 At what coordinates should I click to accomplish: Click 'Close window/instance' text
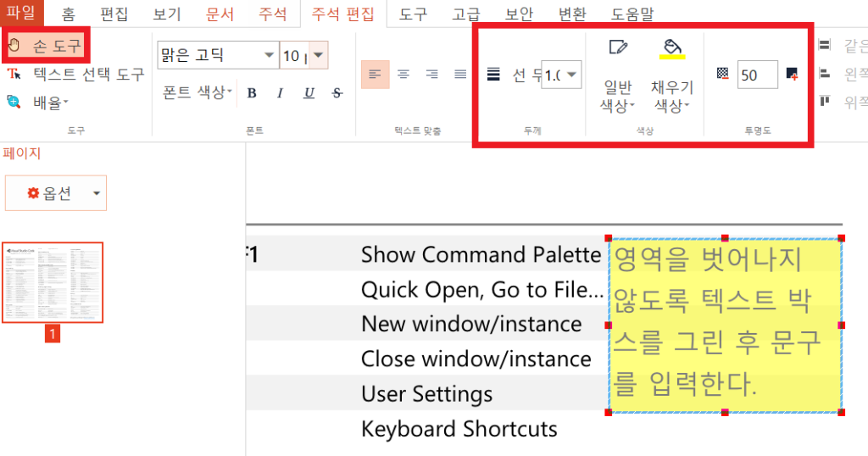[476, 359]
